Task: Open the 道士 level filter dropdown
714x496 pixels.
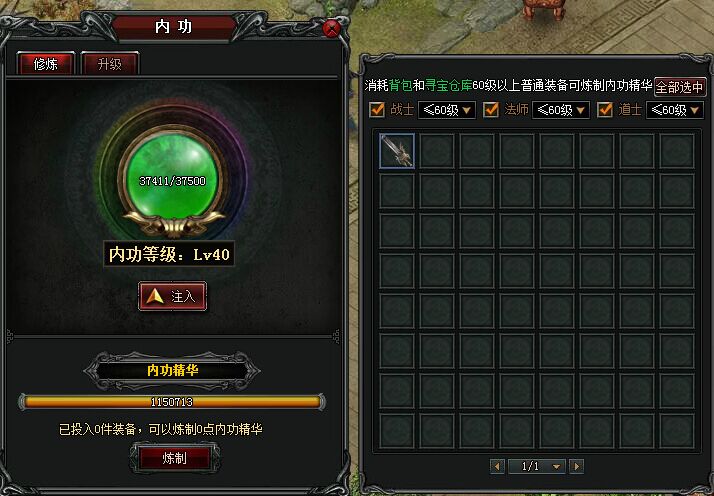Action: coord(675,110)
